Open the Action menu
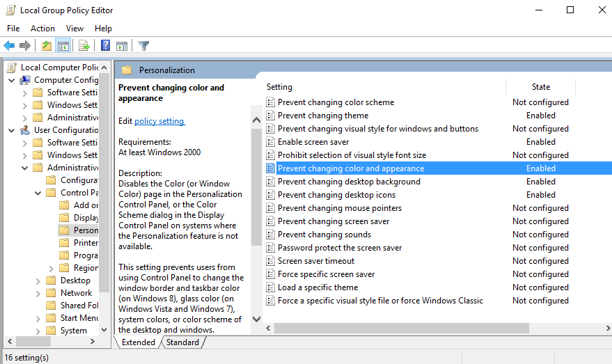The width and height of the screenshot is (612, 364). point(42,29)
